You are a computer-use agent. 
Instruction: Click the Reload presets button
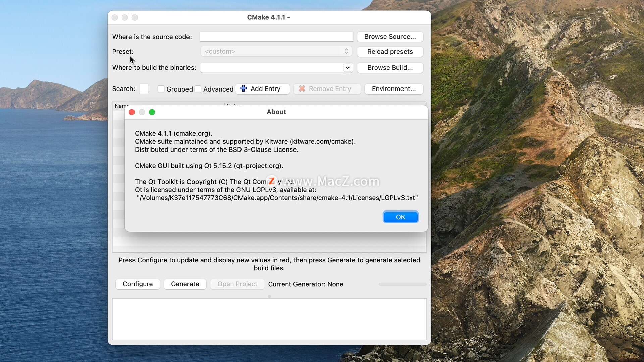[390, 52]
